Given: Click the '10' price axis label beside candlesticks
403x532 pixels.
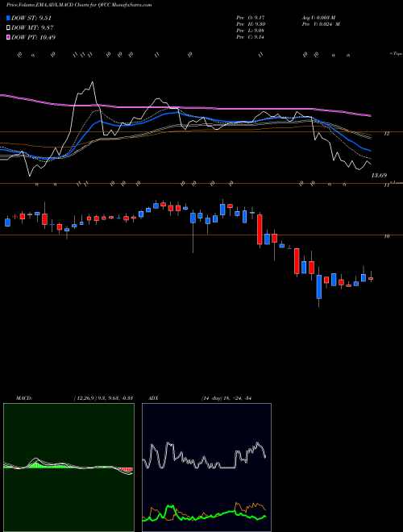Looking at the screenshot, I should point(386,236).
